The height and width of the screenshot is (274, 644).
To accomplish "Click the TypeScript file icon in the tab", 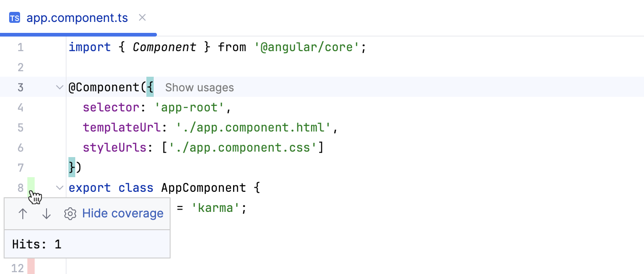I will [x=15, y=18].
